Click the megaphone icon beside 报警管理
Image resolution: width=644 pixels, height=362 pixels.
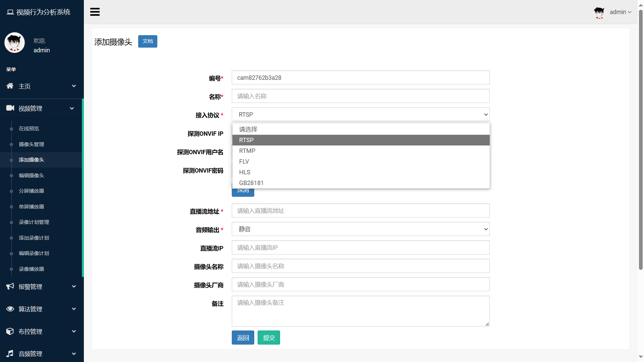click(x=10, y=286)
